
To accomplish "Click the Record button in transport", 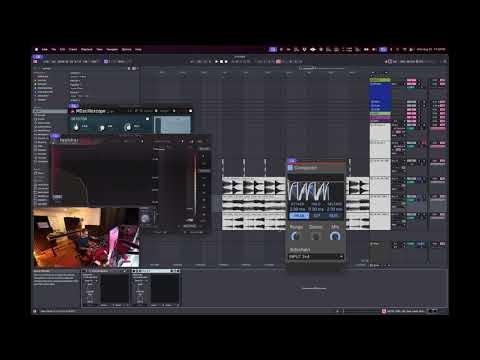I will click(x=226, y=62).
